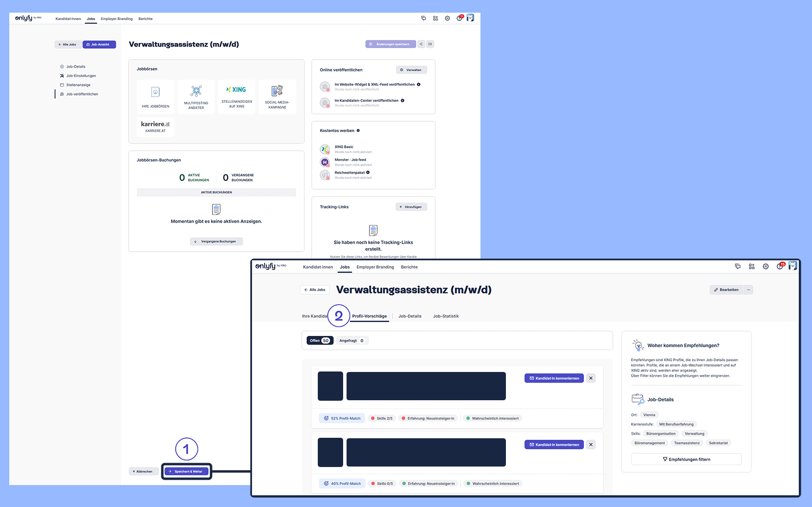Click the Büroorganisation skill tag
Viewport: 812px width, 507px height.
coord(660,434)
